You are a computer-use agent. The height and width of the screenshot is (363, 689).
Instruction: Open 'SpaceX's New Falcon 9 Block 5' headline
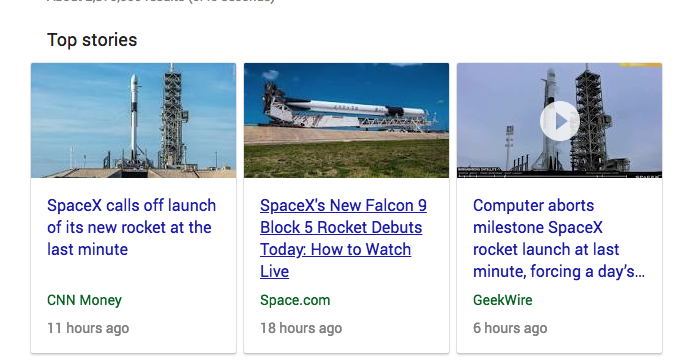click(x=343, y=238)
